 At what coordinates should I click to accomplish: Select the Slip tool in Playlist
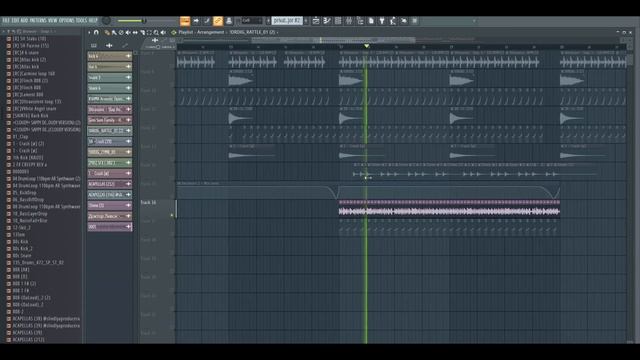(135, 33)
